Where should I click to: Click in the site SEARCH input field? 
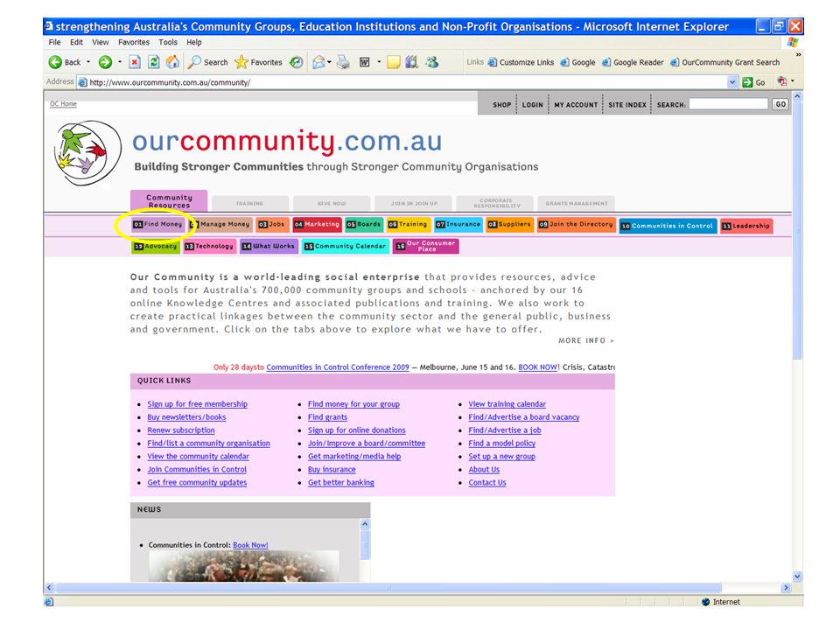click(x=728, y=104)
